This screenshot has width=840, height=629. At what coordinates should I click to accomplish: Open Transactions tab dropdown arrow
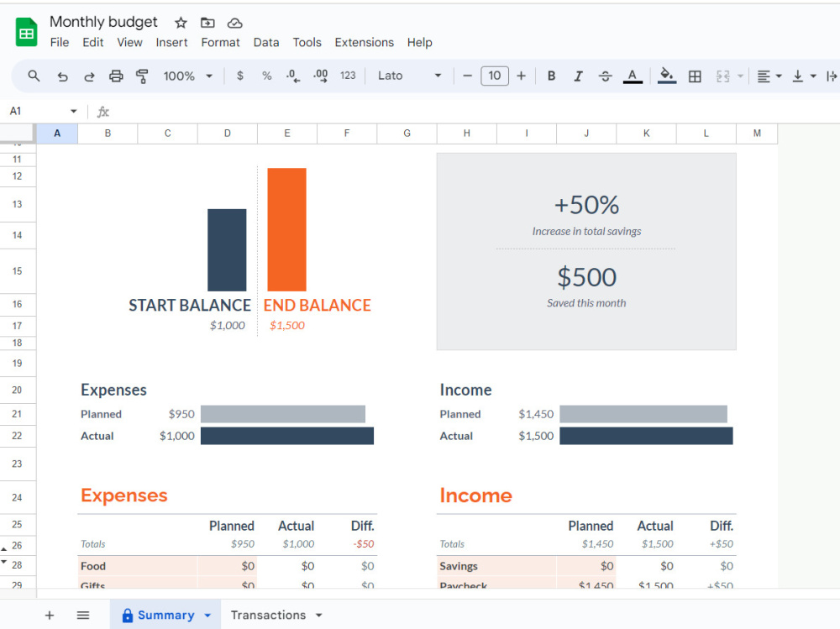tap(318, 616)
